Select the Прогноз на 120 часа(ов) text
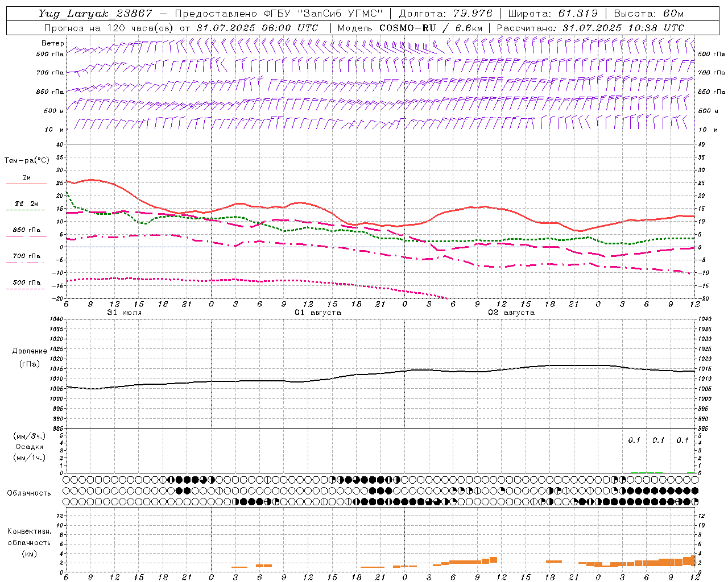The image size is (728, 582). pyautogui.click(x=110, y=28)
